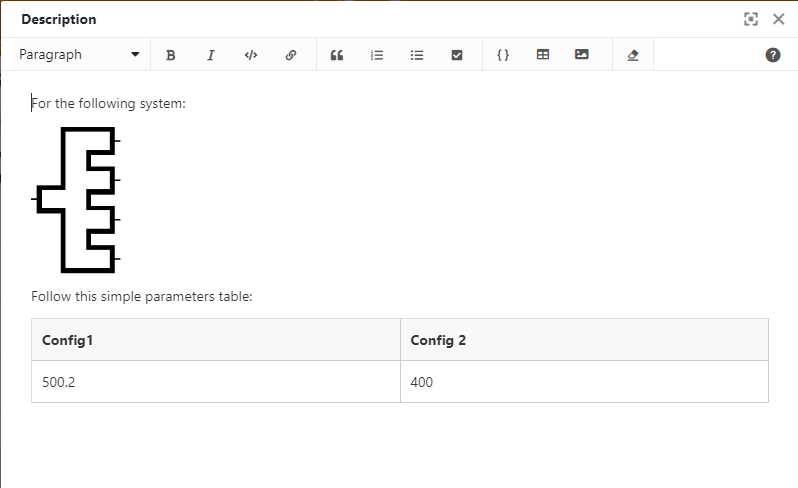Click the Config 2 header cell

[584, 340]
